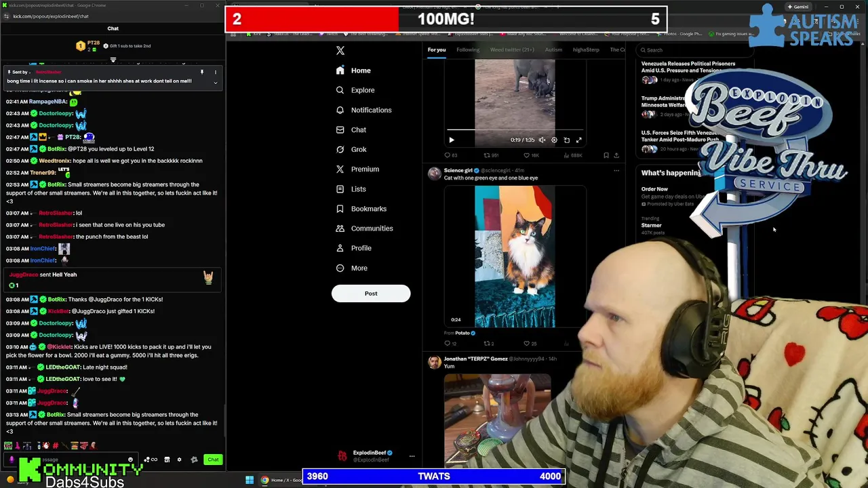Bookmark the elephant video post
The image size is (868, 488).
pyautogui.click(x=606, y=155)
